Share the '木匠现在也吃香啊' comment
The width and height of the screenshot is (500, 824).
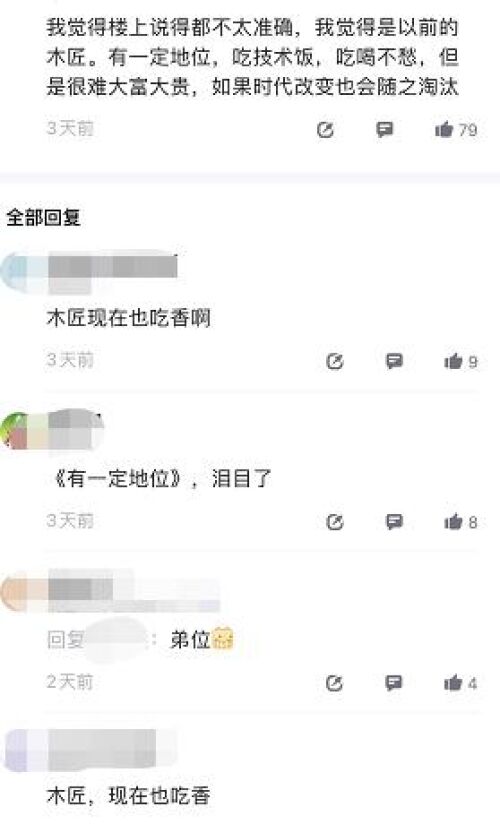coord(335,361)
